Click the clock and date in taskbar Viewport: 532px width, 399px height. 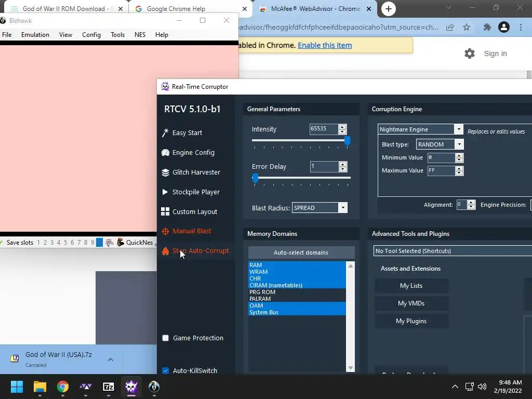(x=508, y=387)
